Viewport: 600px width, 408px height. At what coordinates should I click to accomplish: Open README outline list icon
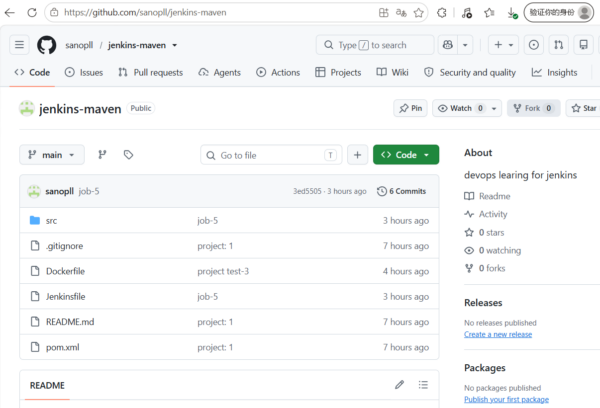point(423,385)
